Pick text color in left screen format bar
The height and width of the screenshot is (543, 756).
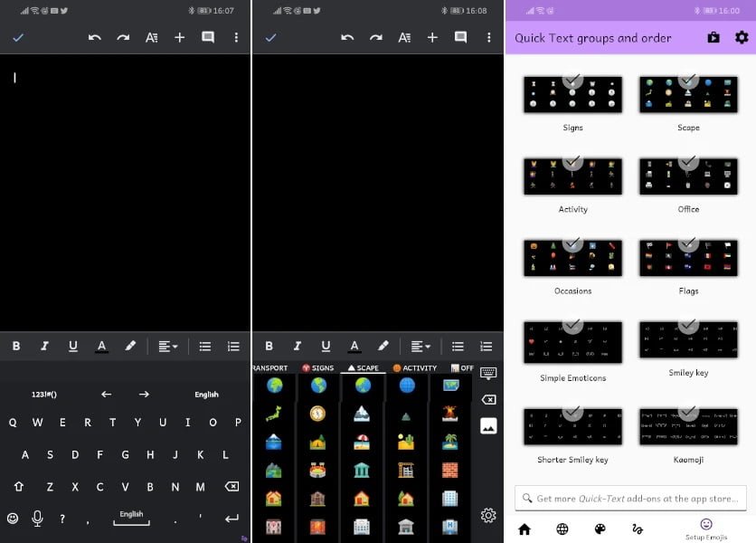[x=101, y=346]
